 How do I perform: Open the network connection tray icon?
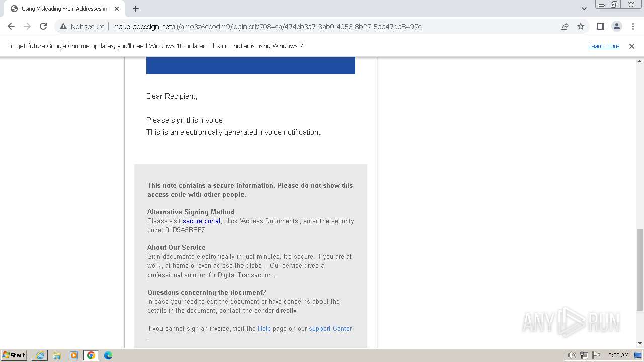[x=584, y=355]
